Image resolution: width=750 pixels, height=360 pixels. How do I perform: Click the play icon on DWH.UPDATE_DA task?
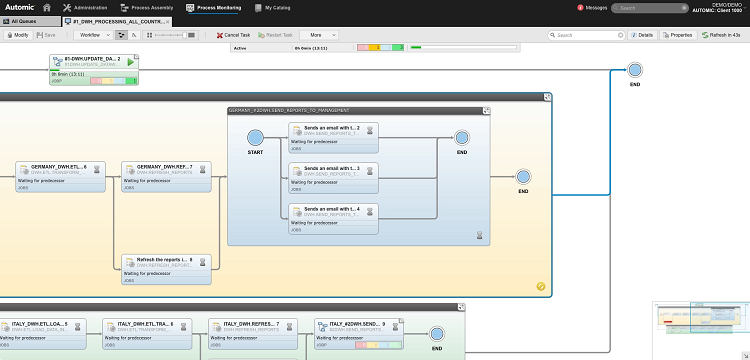point(131,62)
